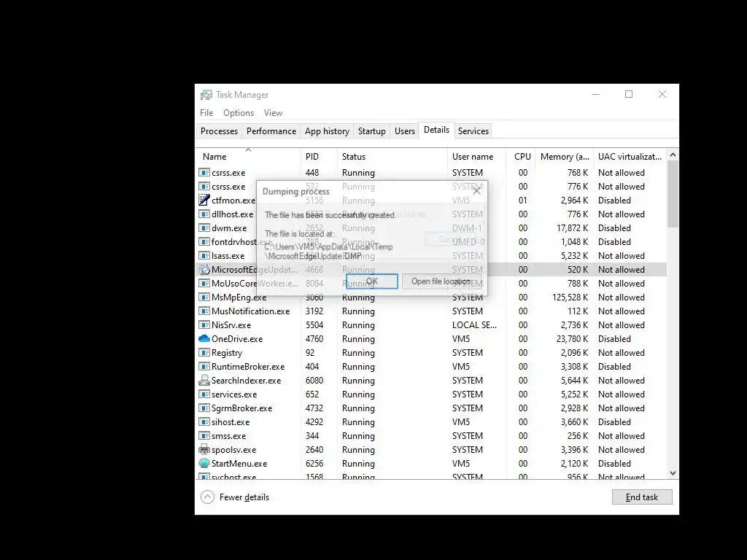Sort by UAC virtualization column header
The width and height of the screenshot is (747, 560).
(630, 156)
